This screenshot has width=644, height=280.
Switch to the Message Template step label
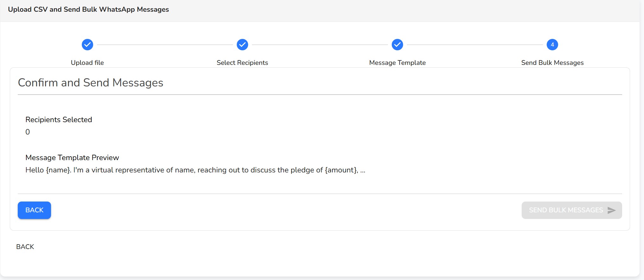pos(397,63)
